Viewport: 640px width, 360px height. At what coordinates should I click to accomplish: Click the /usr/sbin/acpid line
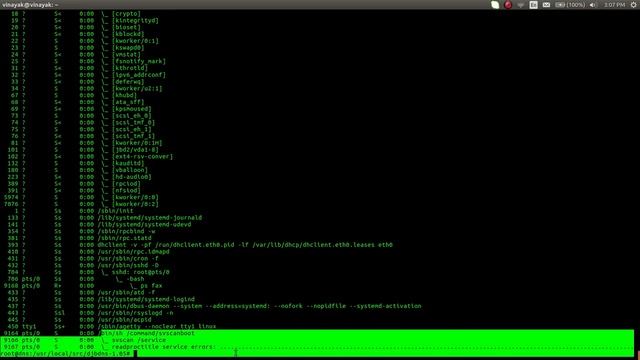tap(80, 320)
